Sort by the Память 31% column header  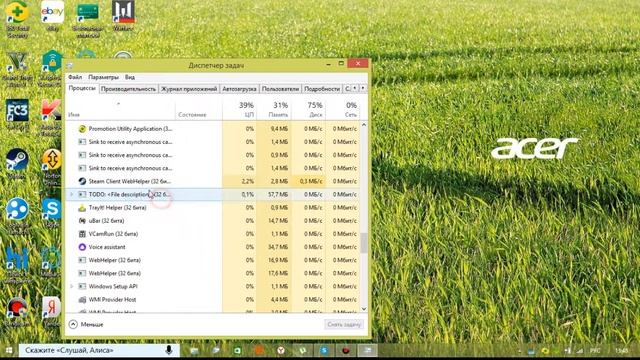tap(274, 109)
